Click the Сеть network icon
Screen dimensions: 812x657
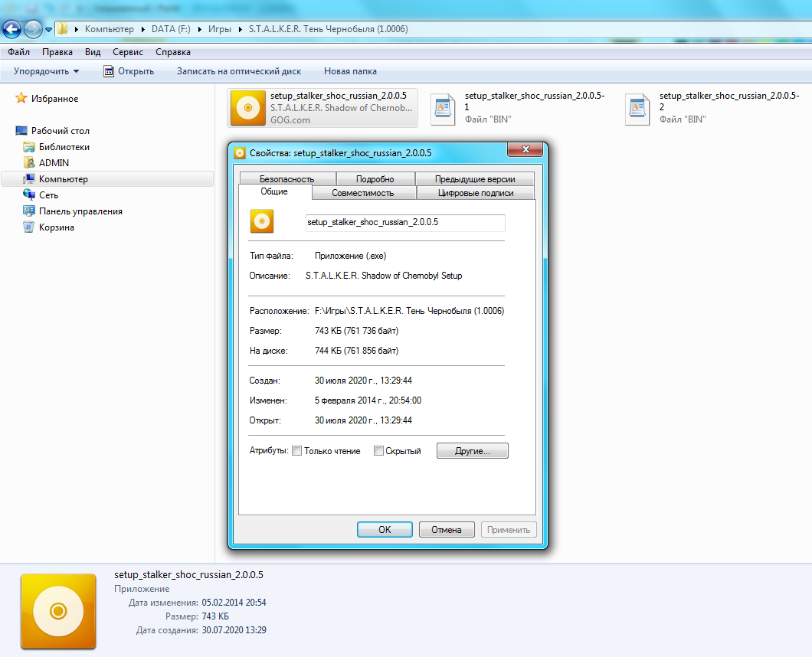click(x=28, y=194)
